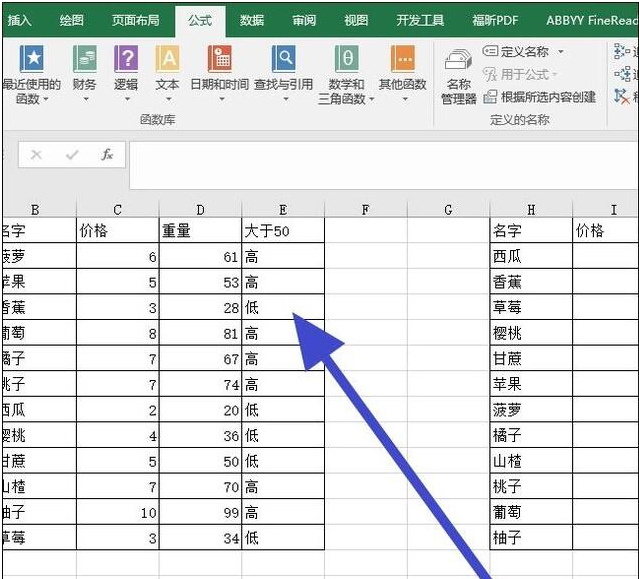Select the cell containing weight 34

coord(200,537)
